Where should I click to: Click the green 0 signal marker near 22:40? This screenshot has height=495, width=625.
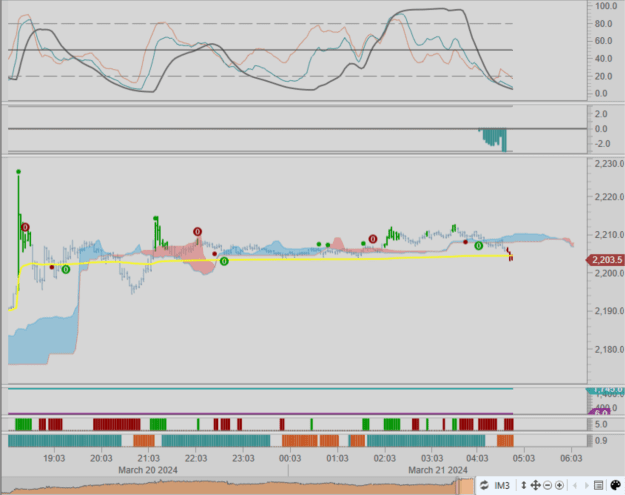pos(224,261)
